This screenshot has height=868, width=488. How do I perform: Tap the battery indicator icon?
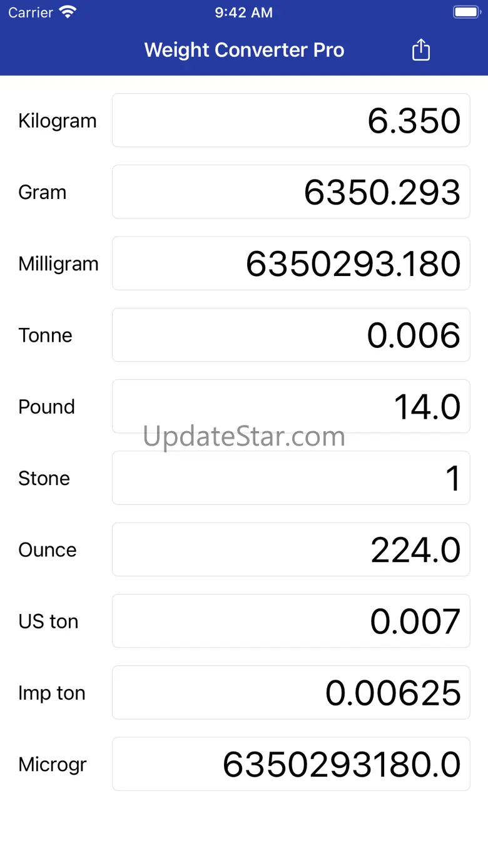pyautogui.click(x=466, y=13)
